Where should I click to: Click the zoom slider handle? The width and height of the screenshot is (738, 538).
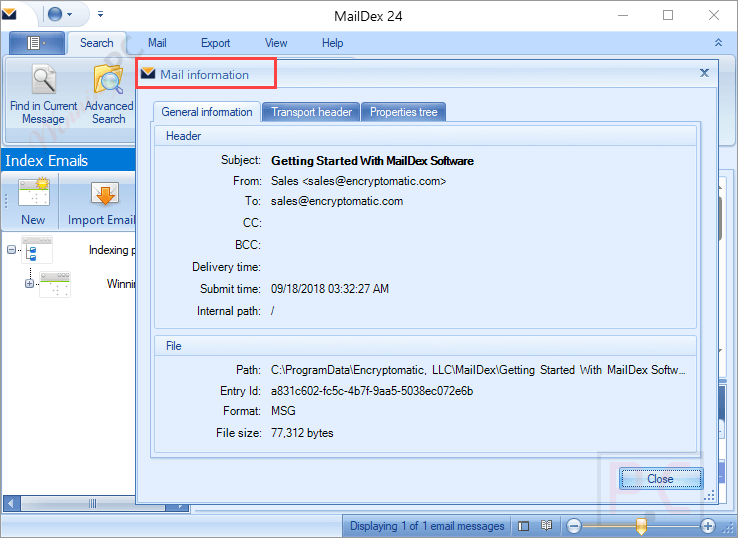(641, 526)
